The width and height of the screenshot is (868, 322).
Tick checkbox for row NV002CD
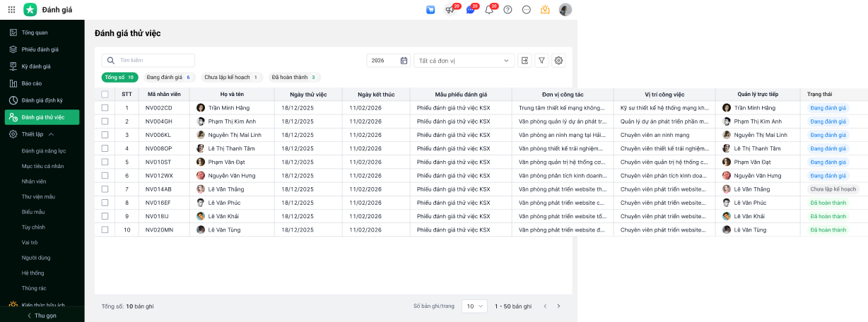(x=105, y=107)
